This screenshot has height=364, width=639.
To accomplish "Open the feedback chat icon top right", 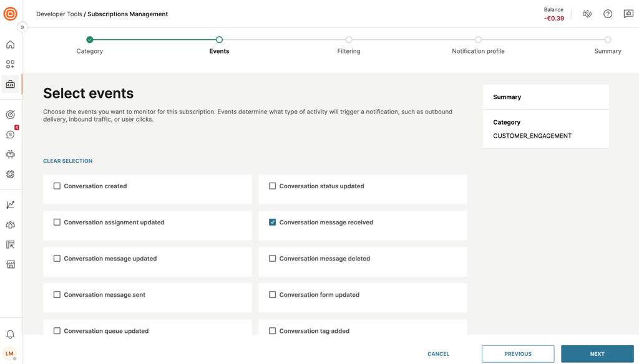I will pyautogui.click(x=628, y=14).
